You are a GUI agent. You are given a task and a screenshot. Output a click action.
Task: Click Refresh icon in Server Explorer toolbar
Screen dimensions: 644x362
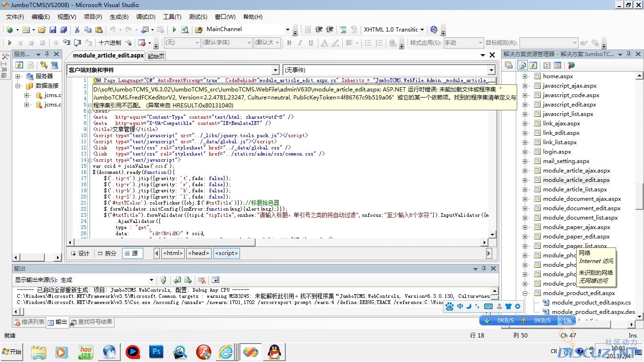point(19,65)
